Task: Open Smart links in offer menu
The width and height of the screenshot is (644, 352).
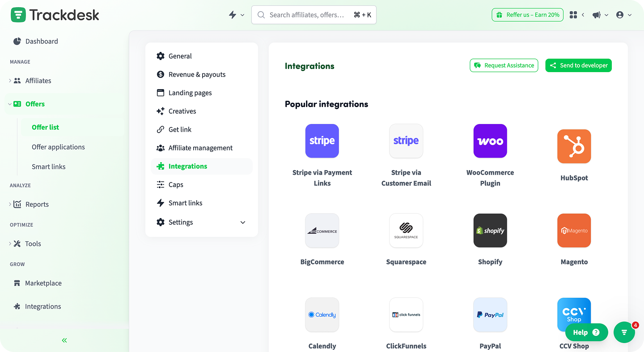Action: [202, 203]
